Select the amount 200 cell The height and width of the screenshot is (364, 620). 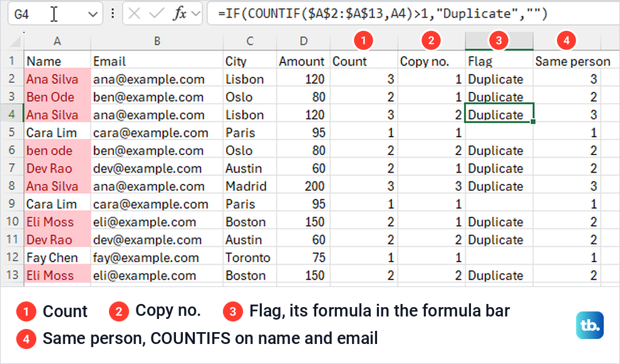point(303,186)
